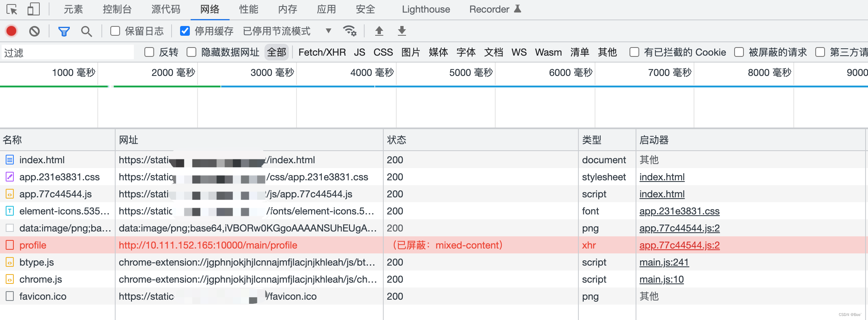Viewport: 868px width, 320px height.
Task: Sort by the 名称 column header
Action: coord(58,140)
